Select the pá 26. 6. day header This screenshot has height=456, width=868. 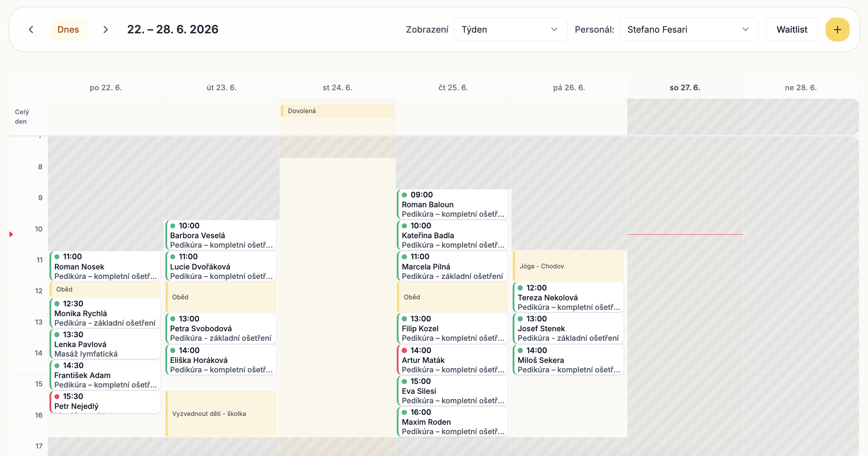(x=569, y=88)
